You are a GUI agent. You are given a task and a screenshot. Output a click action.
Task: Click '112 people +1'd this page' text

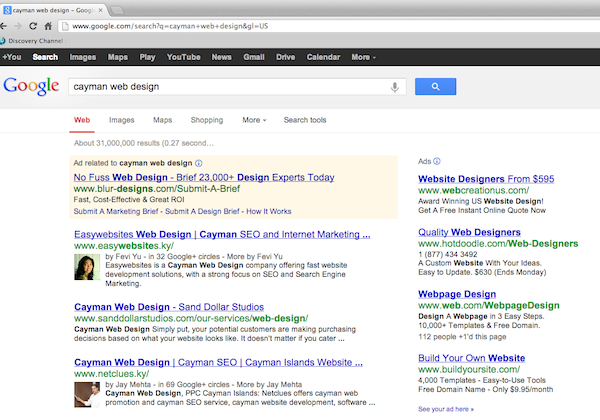462,337
